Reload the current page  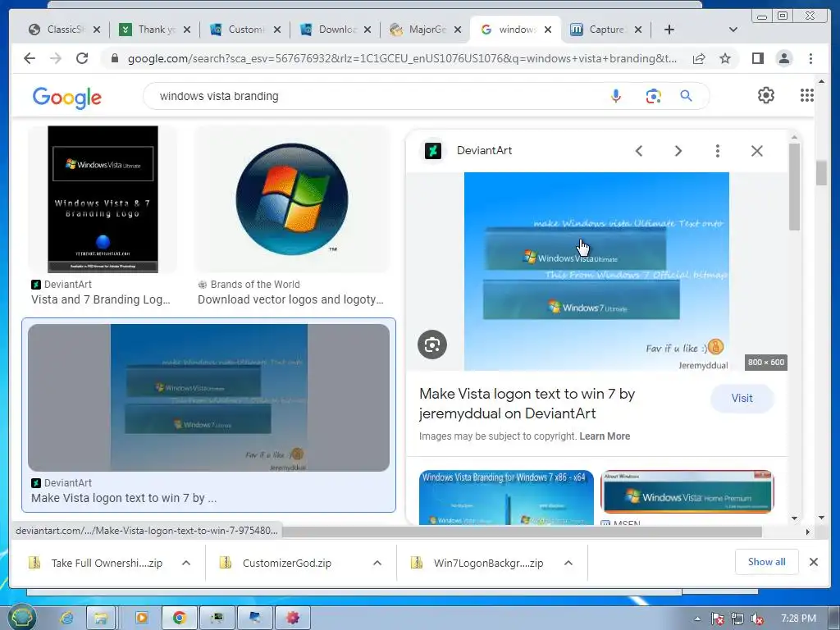(x=82, y=58)
